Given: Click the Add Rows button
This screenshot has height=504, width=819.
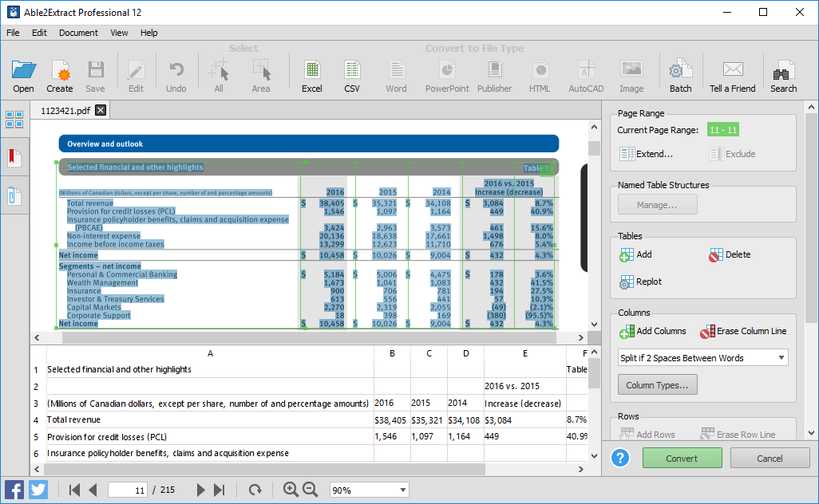Looking at the screenshot, I should tap(647, 434).
